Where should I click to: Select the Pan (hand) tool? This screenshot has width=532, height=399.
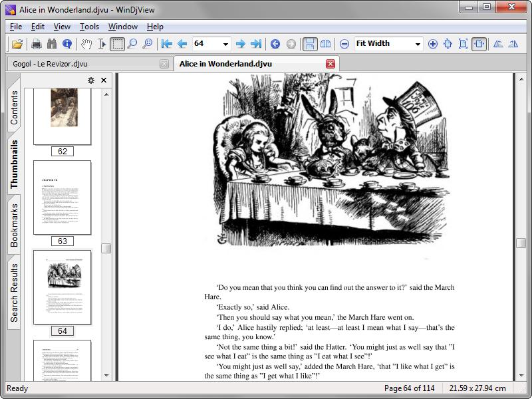click(x=86, y=43)
